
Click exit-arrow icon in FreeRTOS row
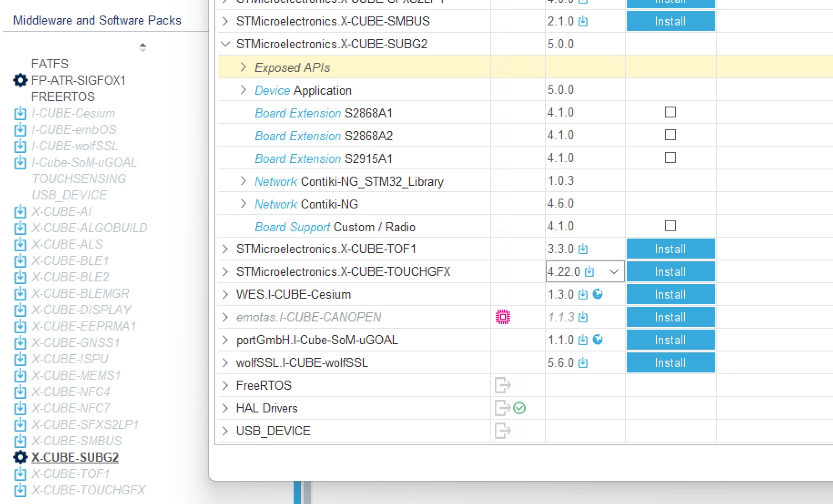point(503,385)
